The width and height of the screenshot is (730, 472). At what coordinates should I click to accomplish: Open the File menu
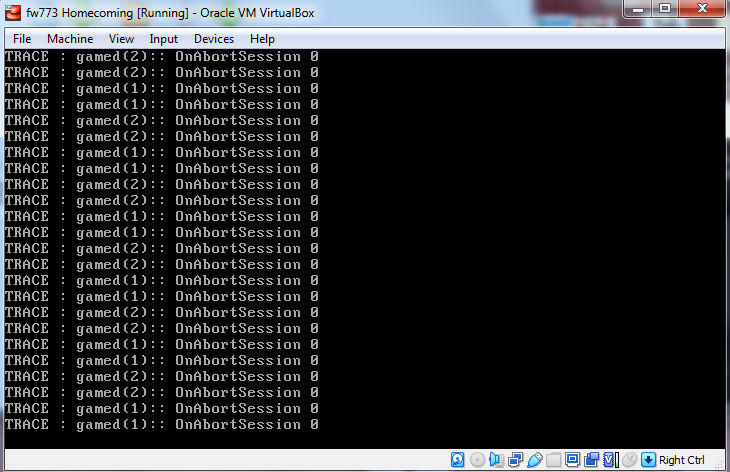pyautogui.click(x=22, y=39)
